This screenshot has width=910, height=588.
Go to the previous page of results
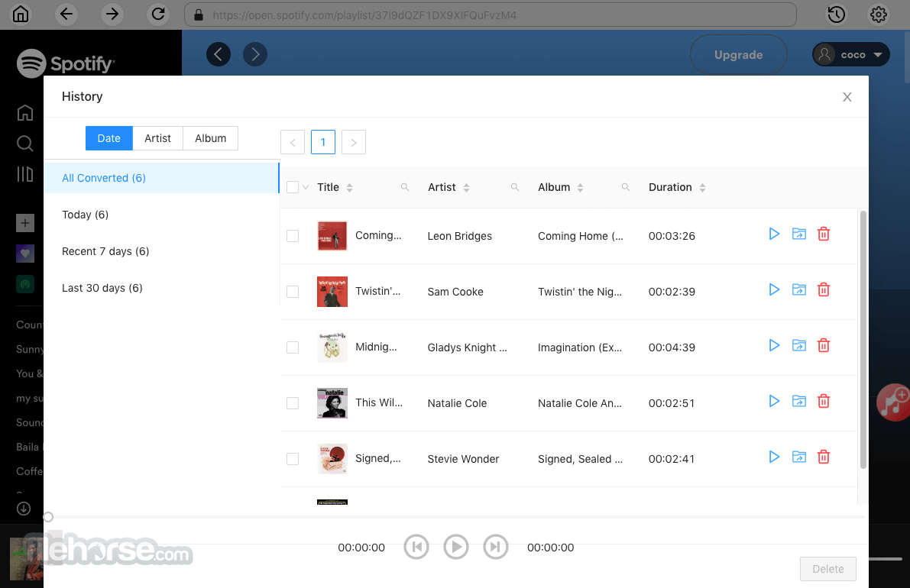[293, 142]
